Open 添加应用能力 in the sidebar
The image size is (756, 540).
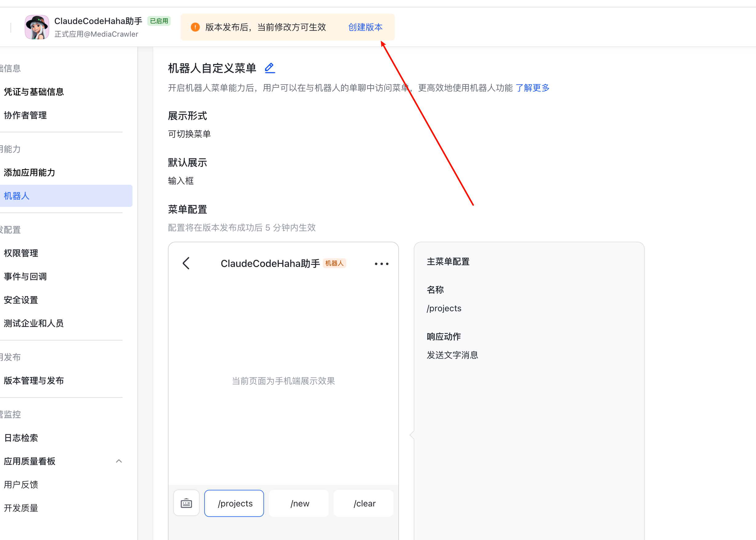click(x=29, y=173)
